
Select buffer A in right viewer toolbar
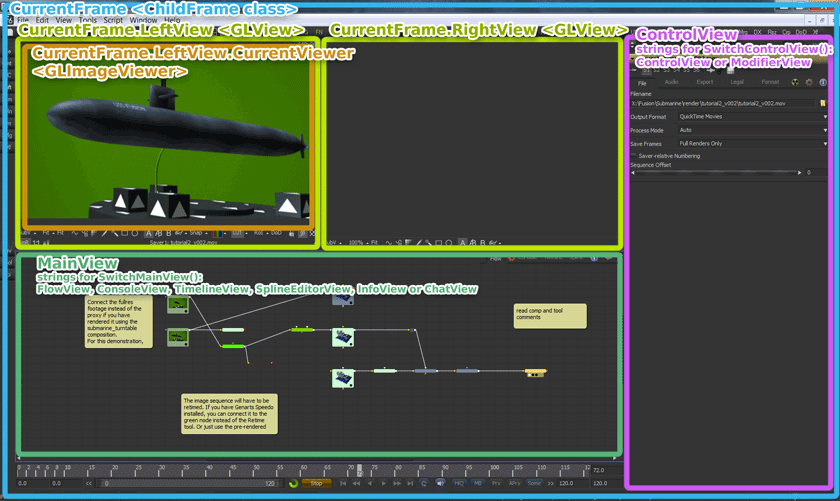tap(463, 243)
